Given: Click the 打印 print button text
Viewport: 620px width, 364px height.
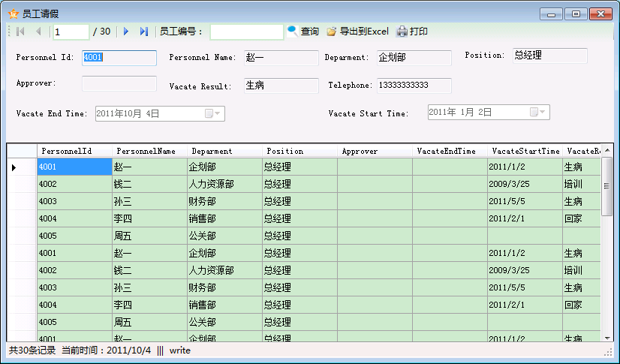Looking at the screenshot, I should (x=419, y=32).
